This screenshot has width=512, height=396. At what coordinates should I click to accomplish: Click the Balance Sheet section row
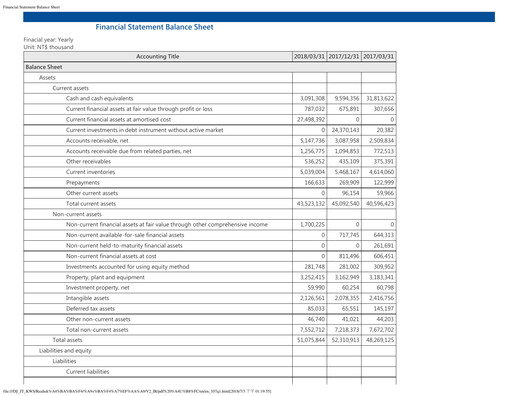[x=210, y=67]
